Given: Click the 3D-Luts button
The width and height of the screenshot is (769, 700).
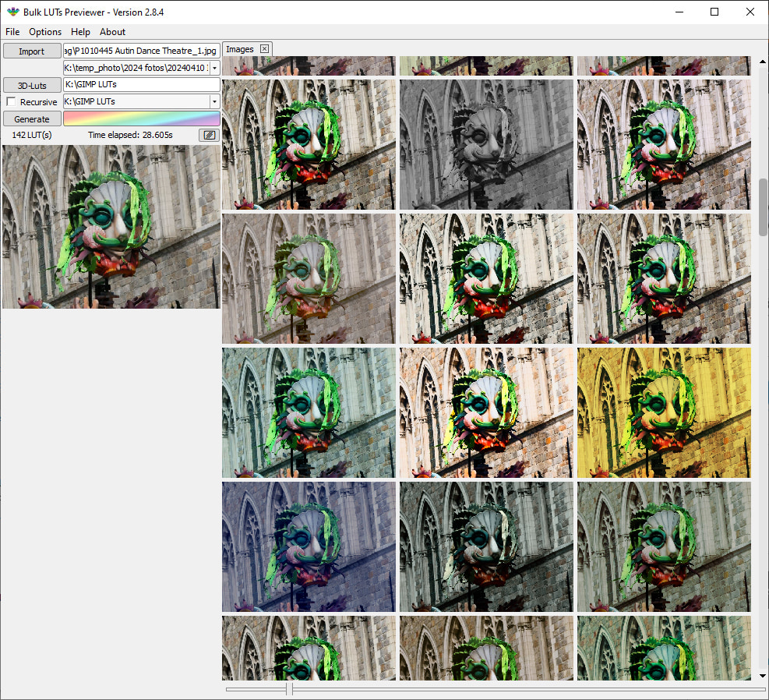Looking at the screenshot, I should click(32, 85).
